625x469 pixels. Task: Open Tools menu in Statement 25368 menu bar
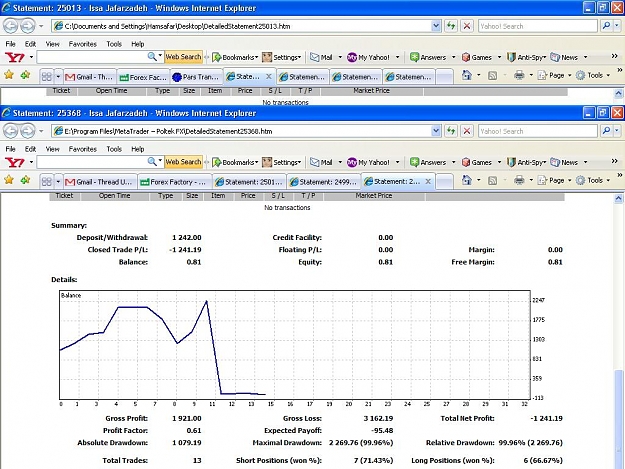(114, 149)
